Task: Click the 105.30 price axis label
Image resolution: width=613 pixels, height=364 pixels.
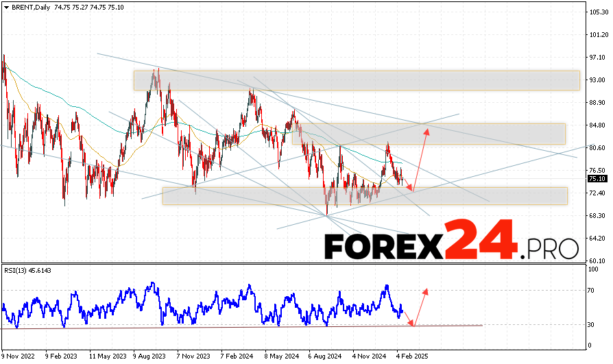Action: (596, 12)
